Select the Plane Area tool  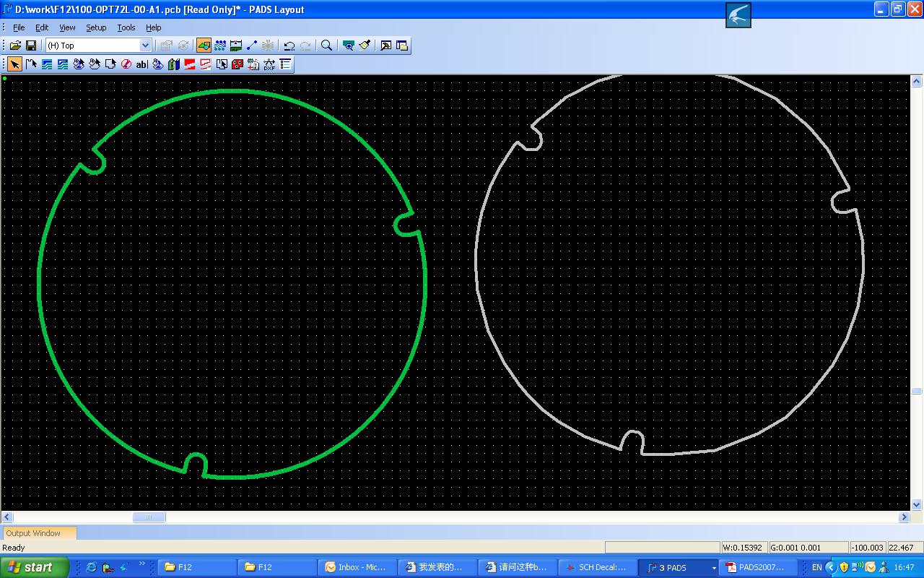[190, 64]
